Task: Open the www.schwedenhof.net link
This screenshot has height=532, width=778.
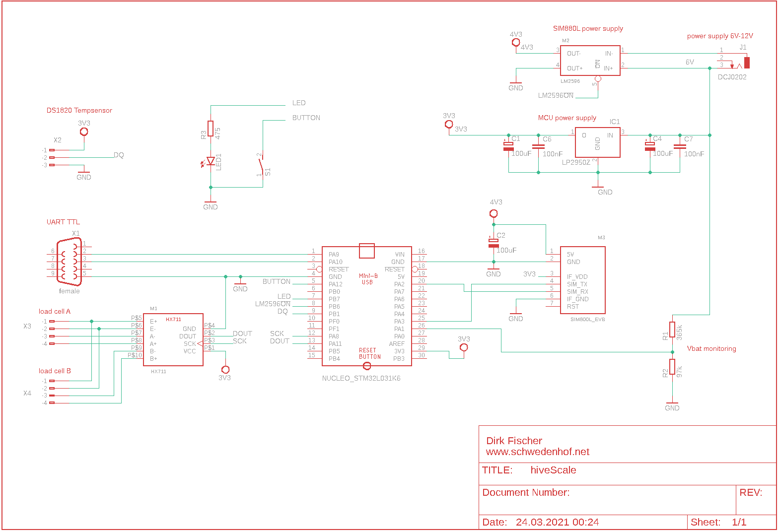Action: coord(537,452)
